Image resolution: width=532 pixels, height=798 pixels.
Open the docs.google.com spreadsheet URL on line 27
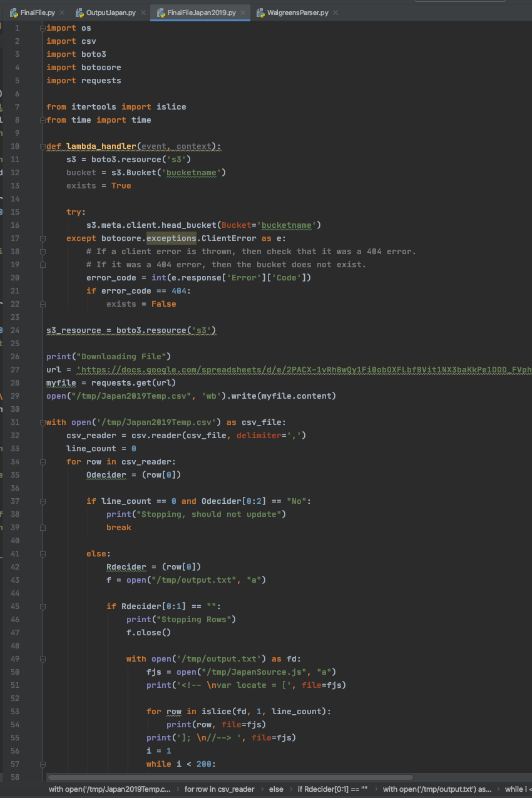coord(304,370)
